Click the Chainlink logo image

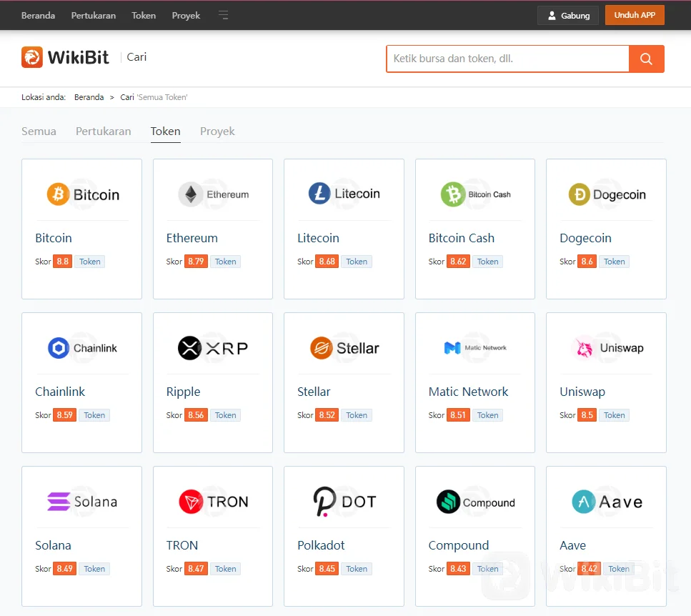(82, 348)
